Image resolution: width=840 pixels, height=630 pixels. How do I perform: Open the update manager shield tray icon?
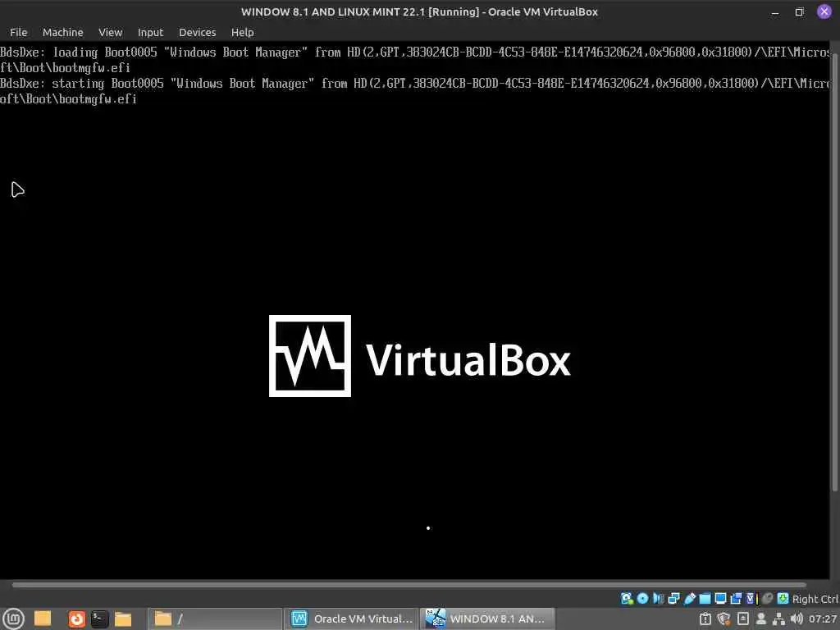point(724,619)
